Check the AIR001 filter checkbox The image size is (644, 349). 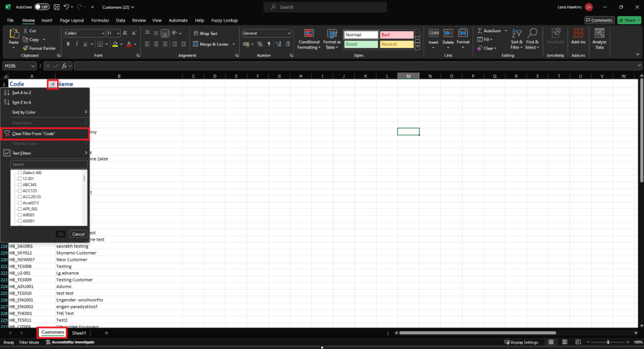click(20, 215)
